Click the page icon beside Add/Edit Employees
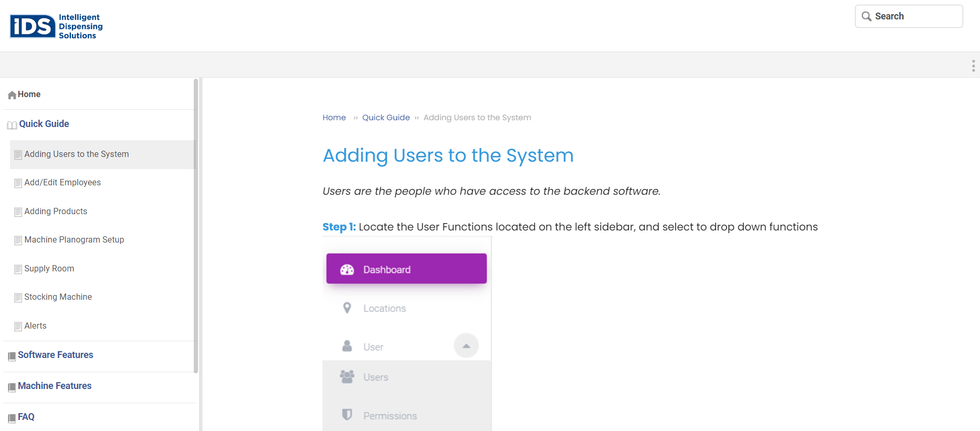The width and height of the screenshot is (980, 431). [18, 183]
